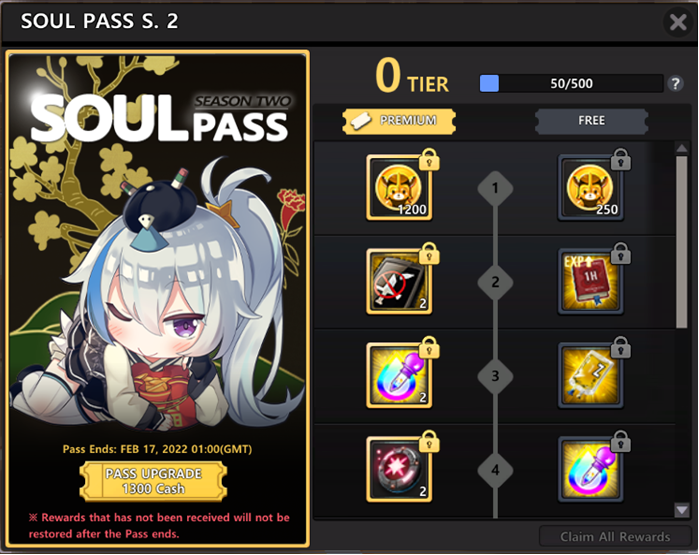Screen dimensions: 699x555
Task: Click Pass Upgrade 1300 Cash button
Action: [153, 481]
